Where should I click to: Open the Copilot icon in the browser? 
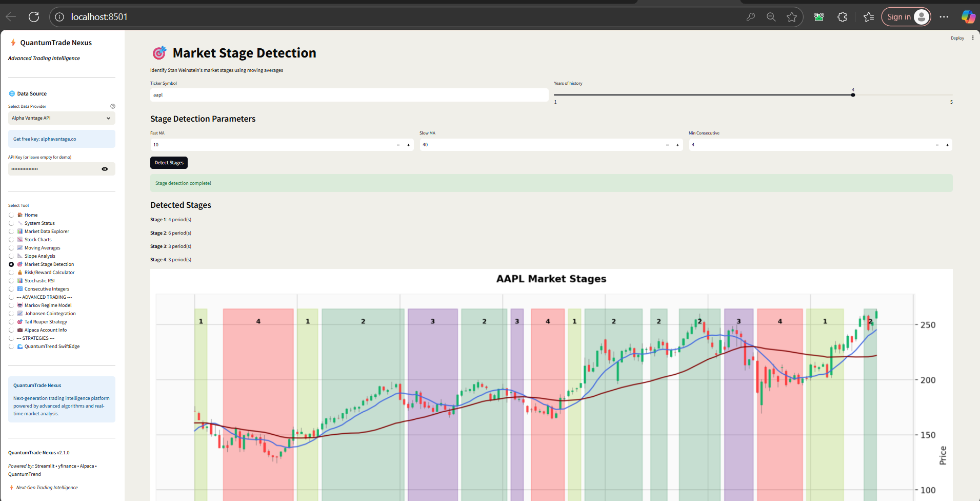click(x=968, y=17)
